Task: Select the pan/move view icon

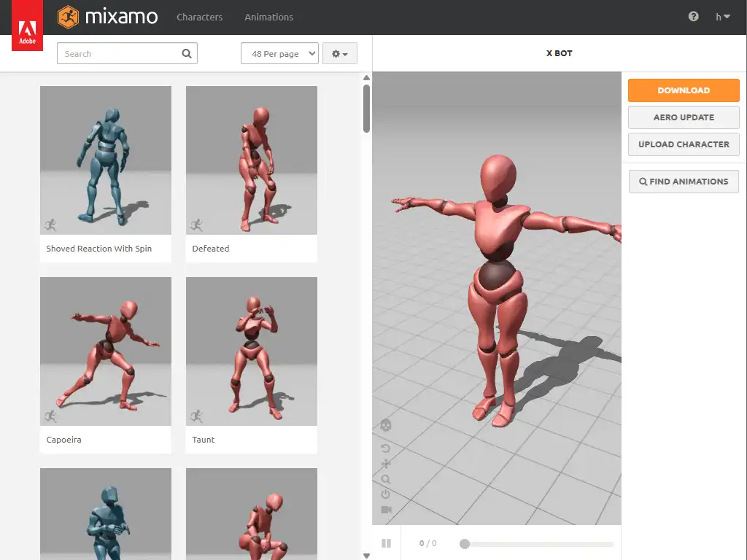Action: 386,464
